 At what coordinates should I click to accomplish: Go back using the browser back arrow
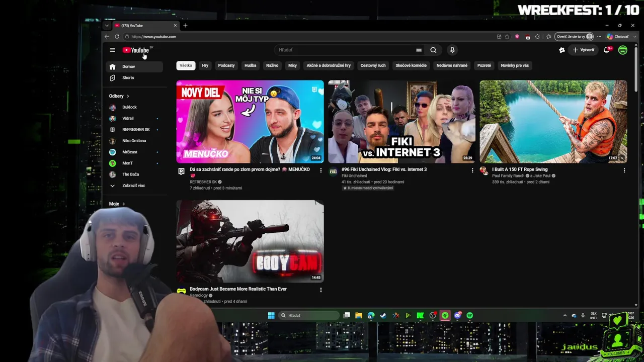click(107, 37)
